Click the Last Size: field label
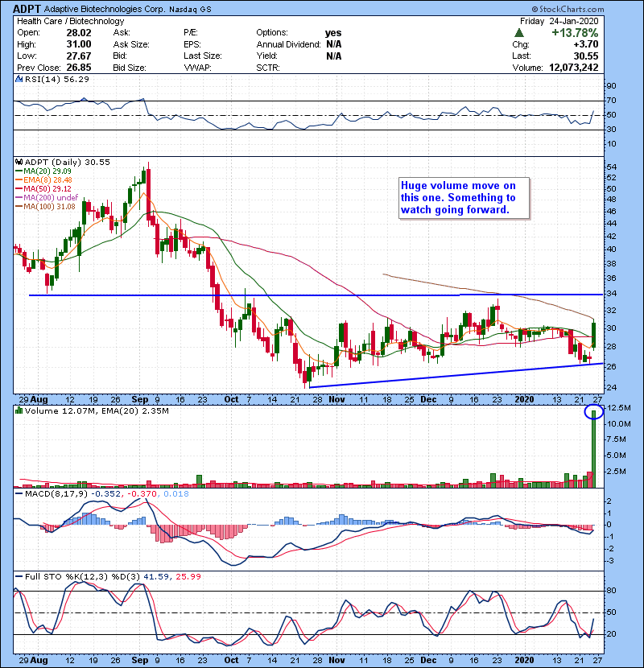Image resolution: width=644 pixels, height=668 pixels. 203,56
